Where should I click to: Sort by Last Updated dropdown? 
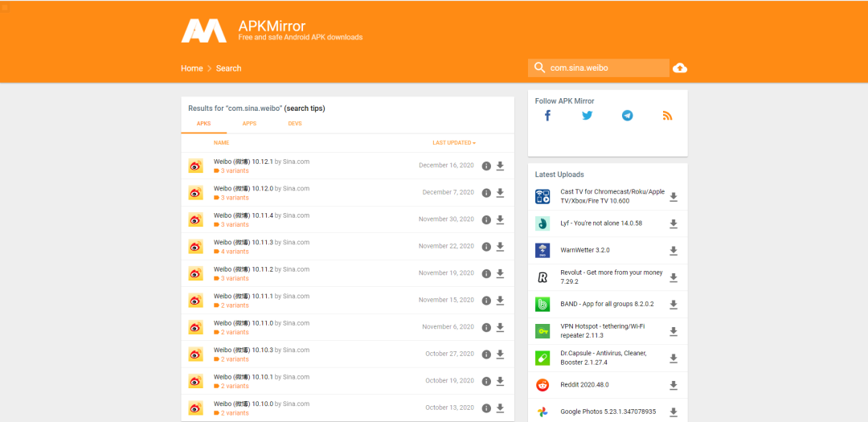454,143
